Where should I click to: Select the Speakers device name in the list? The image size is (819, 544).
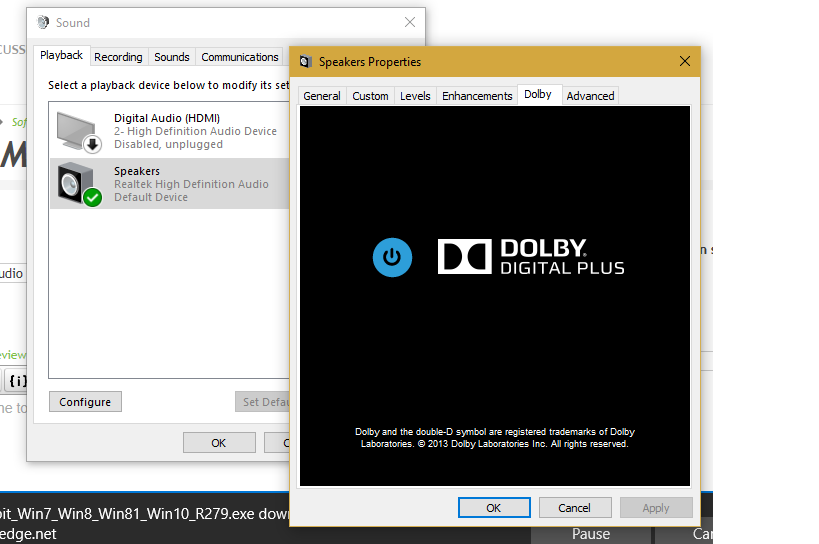tap(137, 171)
